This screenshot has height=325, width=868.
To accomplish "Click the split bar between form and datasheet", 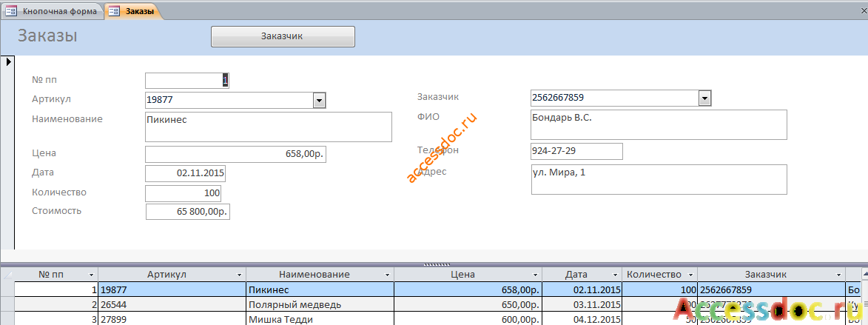I will coord(434,264).
